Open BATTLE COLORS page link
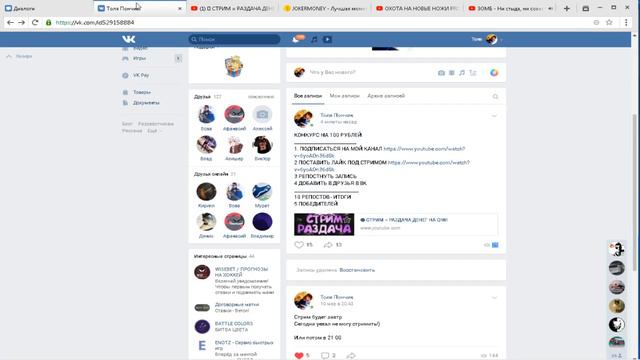The width and height of the screenshot is (640, 360). pos(234,323)
